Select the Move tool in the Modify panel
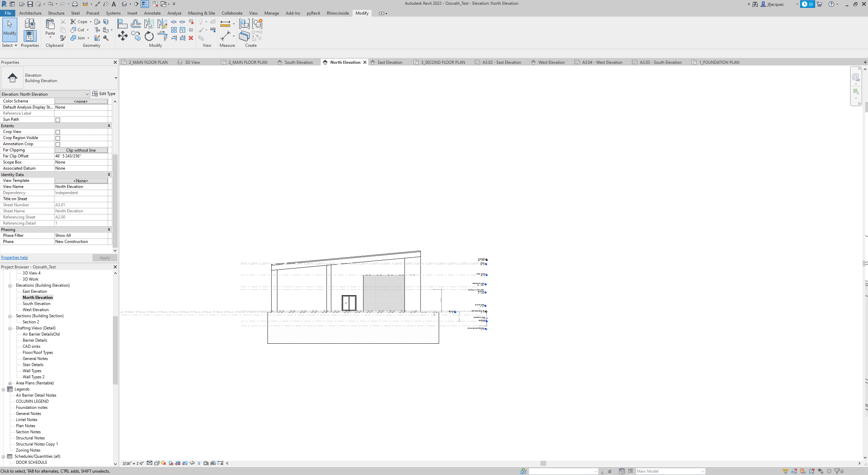Viewport: 868px width, 475px height. 122,36
